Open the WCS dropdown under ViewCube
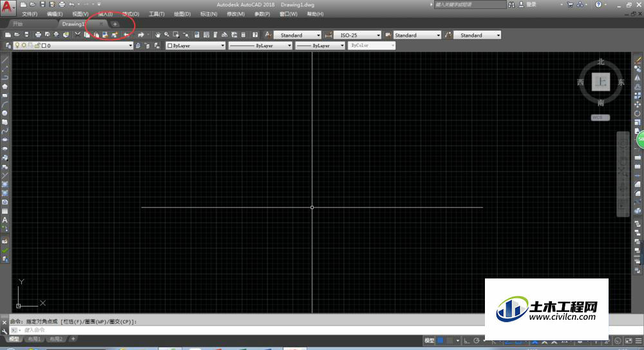The width and height of the screenshot is (644, 350). [x=600, y=117]
